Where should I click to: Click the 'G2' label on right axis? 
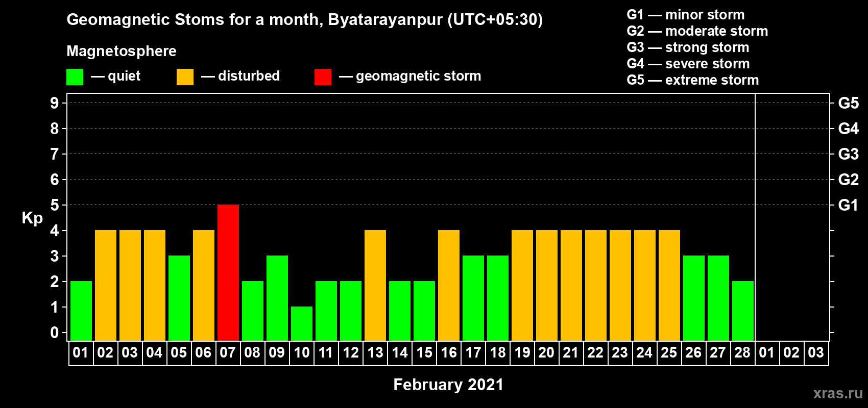pyautogui.click(x=849, y=180)
